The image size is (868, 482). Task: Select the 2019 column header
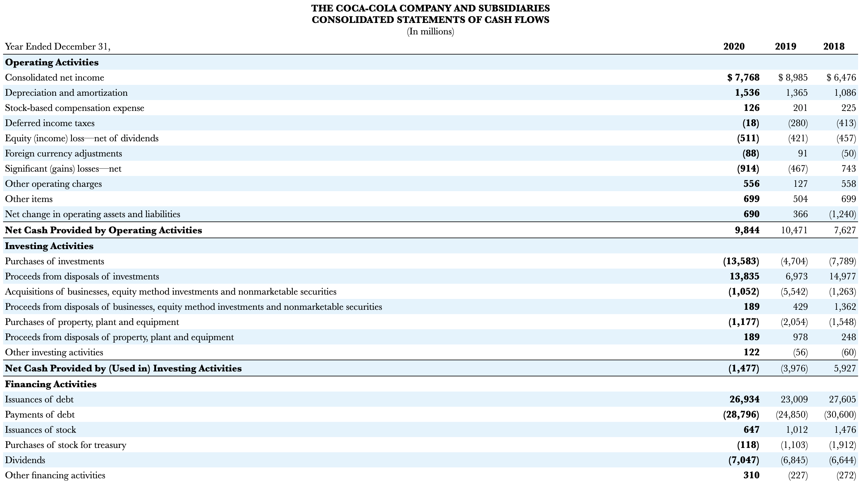click(x=785, y=47)
